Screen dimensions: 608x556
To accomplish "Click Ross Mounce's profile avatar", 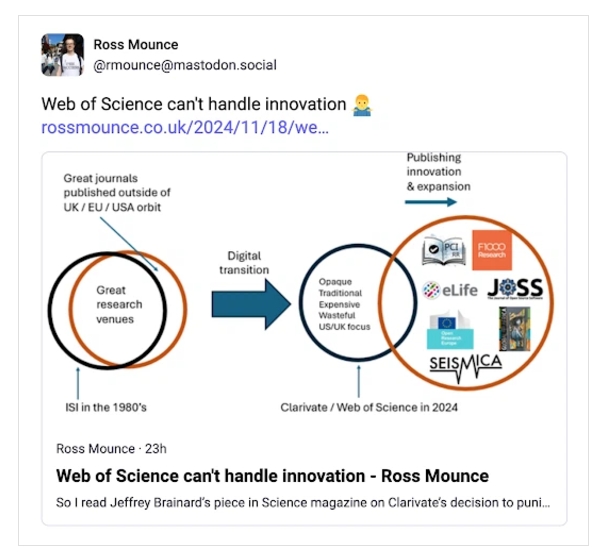I will click(x=62, y=55).
